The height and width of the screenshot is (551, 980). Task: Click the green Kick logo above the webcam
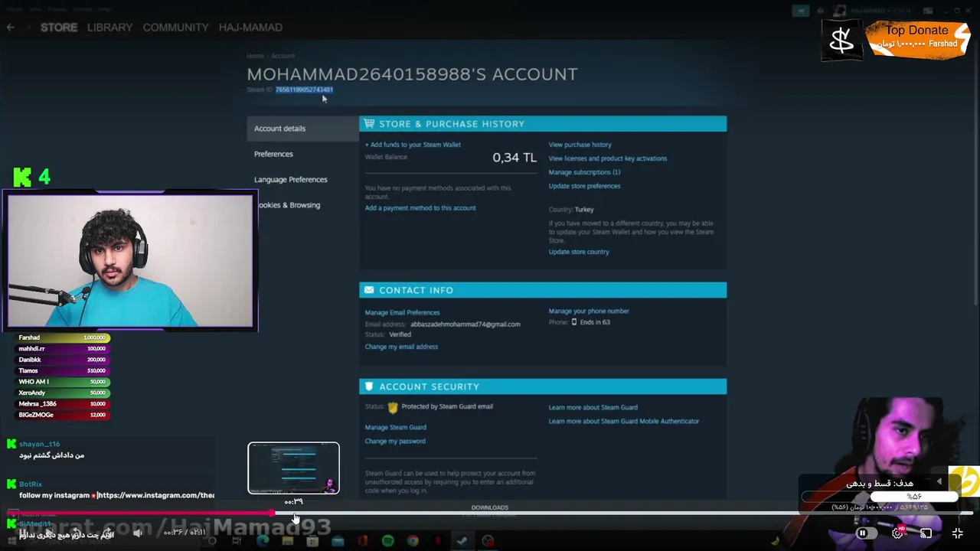pos(22,178)
